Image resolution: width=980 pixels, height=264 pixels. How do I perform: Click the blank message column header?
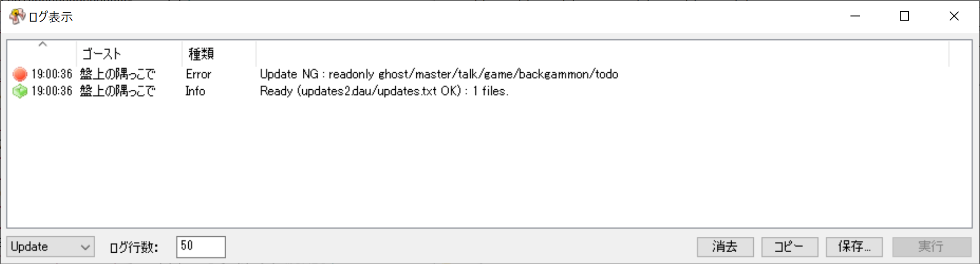coord(602,54)
